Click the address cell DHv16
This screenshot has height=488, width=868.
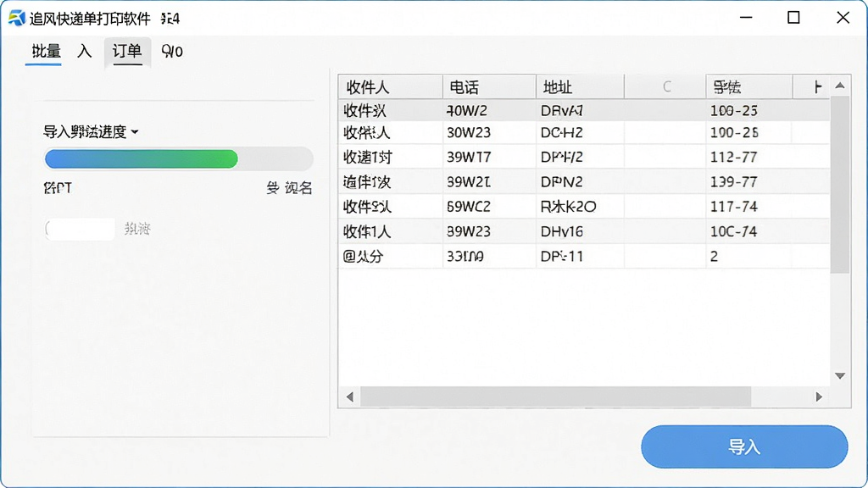pos(580,231)
